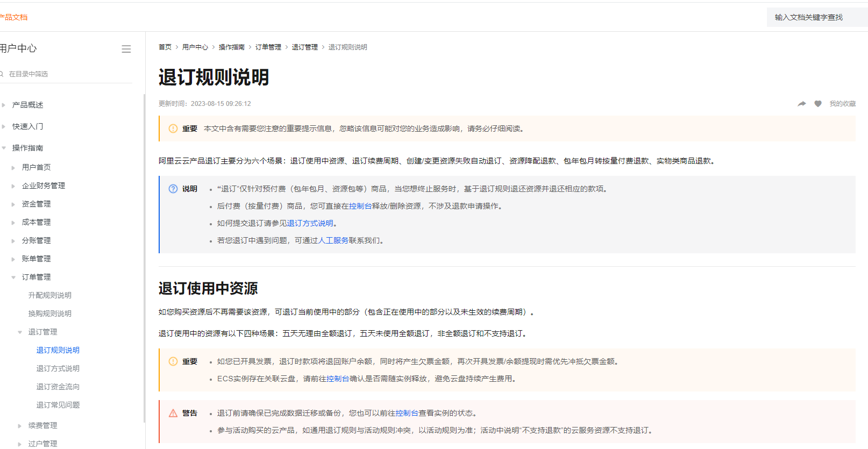Viewport: 868px width, 449px height.
Task: Expand 用户首页 tree node
Action: click(x=13, y=167)
